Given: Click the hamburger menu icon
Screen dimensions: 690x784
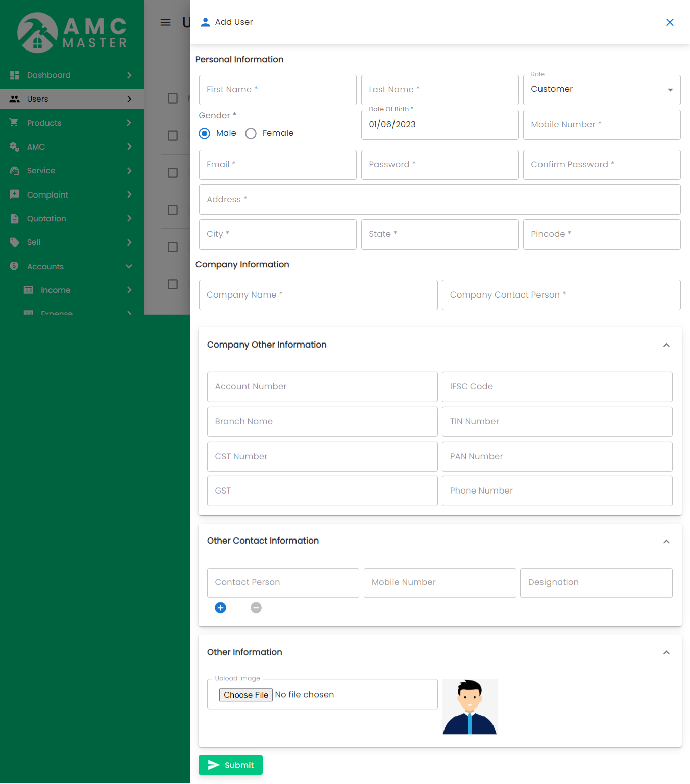Looking at the screenshot, I should click(x=165, y=22).
